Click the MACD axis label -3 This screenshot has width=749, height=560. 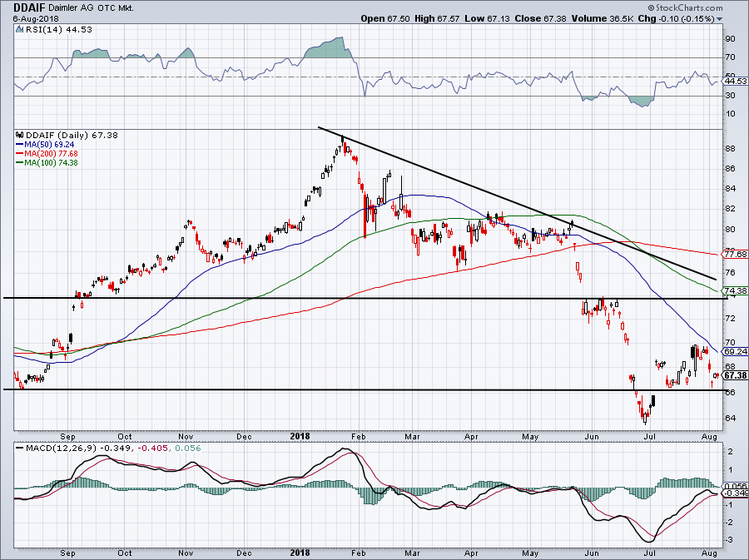729,540
